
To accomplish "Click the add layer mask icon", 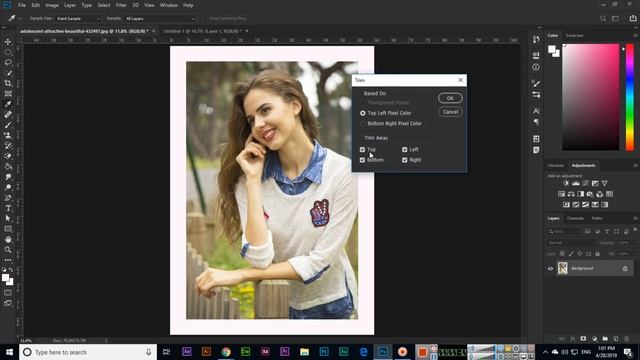I will (x=583, y=339).
